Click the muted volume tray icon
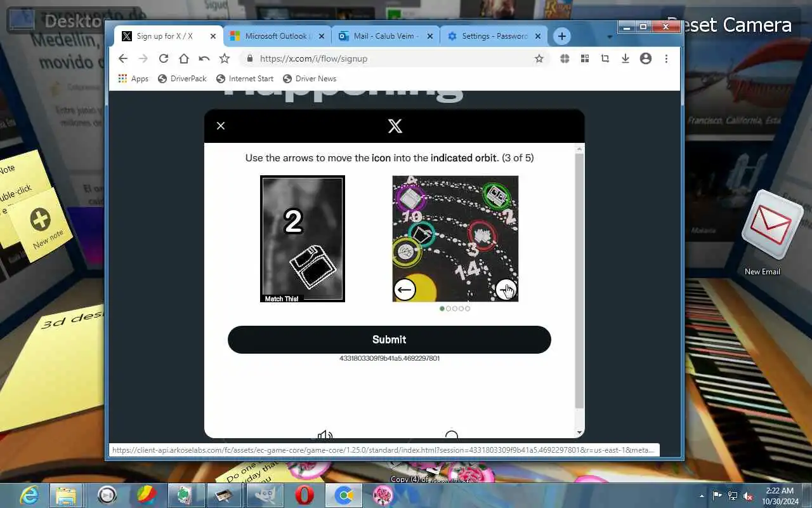Viewport: 812px width, 508px height. [x=749, y=495]
